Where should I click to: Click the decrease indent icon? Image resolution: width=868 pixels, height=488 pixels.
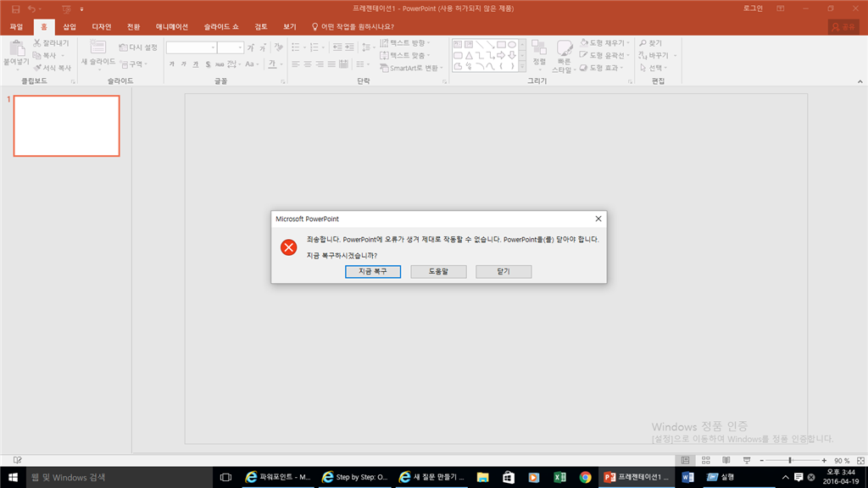(x=337, y=47)
